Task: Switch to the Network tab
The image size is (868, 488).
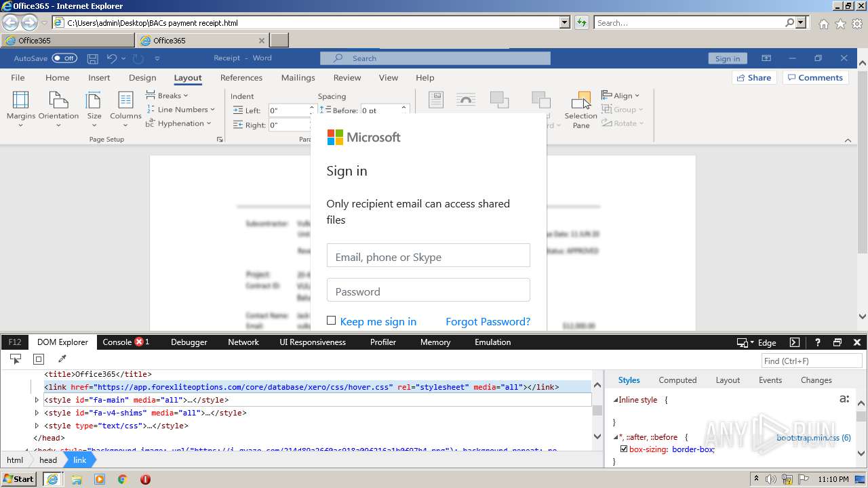Action: (x=243, y=342)
